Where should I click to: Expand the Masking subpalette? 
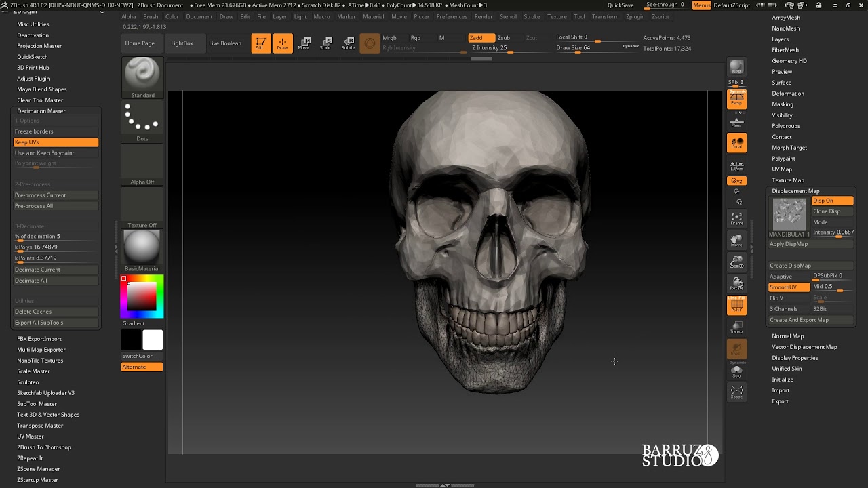[783, 104]
